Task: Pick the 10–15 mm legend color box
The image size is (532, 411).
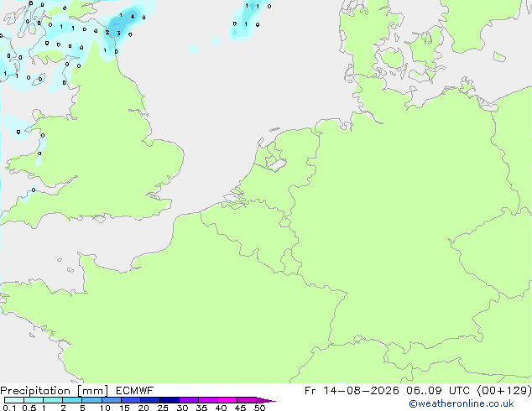Action: click(111, 400)
